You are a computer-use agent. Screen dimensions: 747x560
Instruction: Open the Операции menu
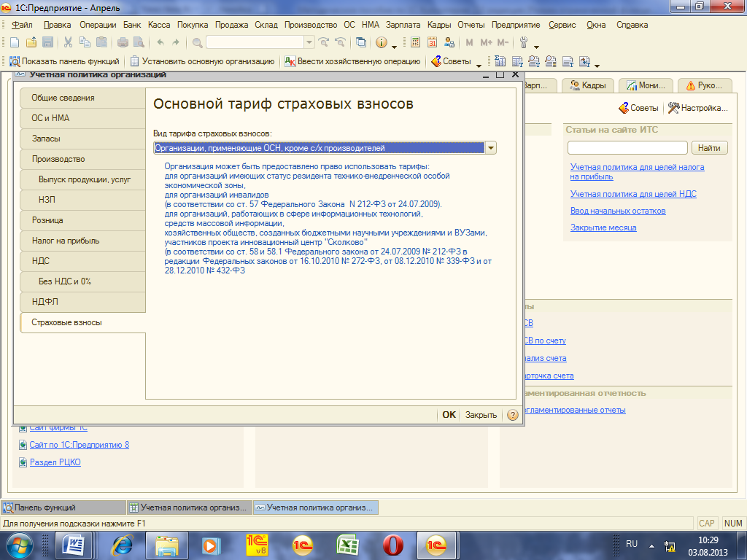tap(98, 25)
